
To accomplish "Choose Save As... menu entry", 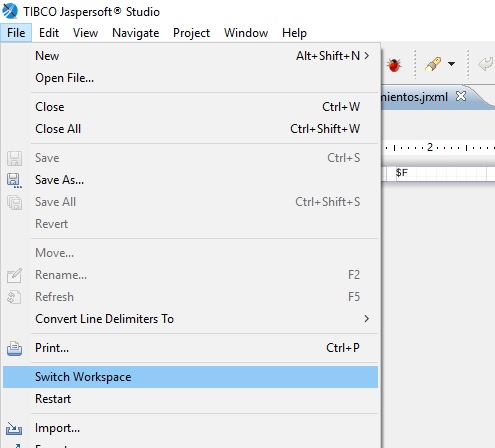I will point(190,180).
